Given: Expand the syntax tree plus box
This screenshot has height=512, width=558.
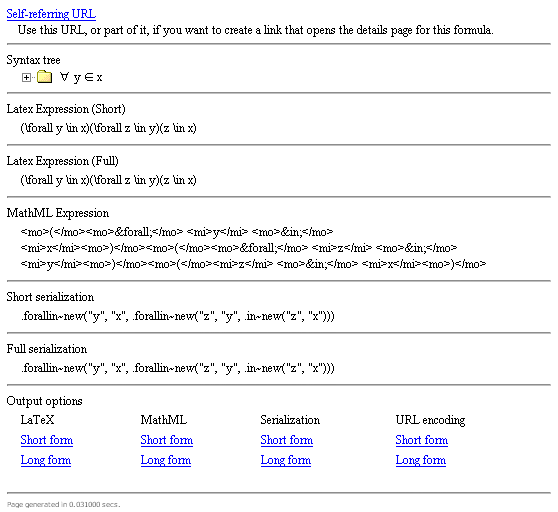Looking at the screenshot, I should (26, 77).
